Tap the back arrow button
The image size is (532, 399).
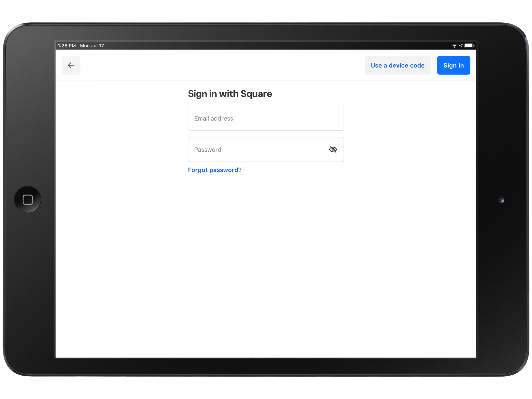click(71, 65)
